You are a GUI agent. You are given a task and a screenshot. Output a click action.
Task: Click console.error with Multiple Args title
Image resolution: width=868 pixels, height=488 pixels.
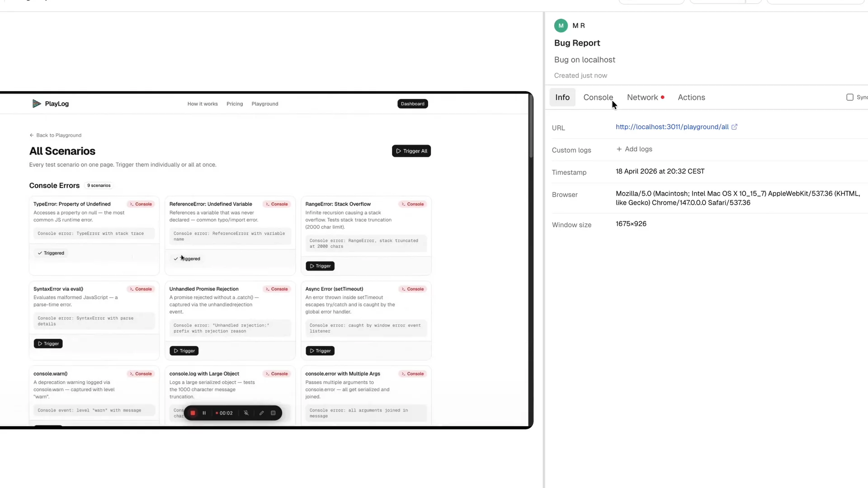343,374
